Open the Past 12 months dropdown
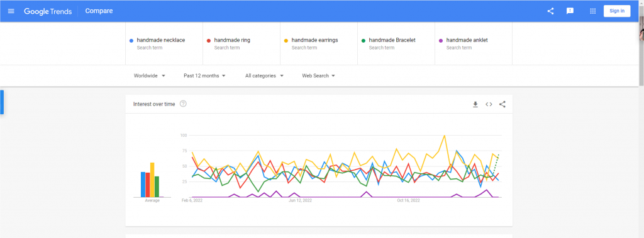Viewport: 644px width, 238px height. pos(204,76)
